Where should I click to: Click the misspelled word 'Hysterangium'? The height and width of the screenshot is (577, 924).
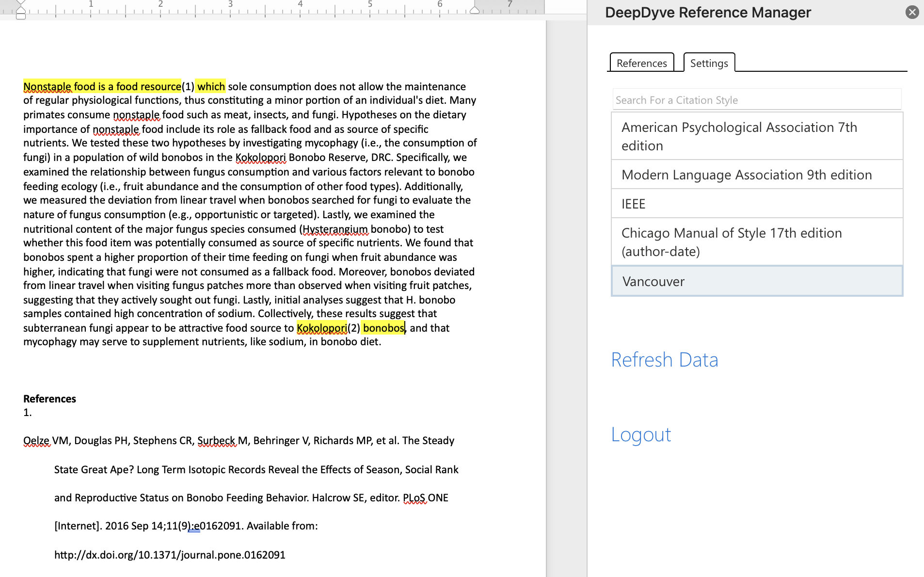(x=335, y=229)
